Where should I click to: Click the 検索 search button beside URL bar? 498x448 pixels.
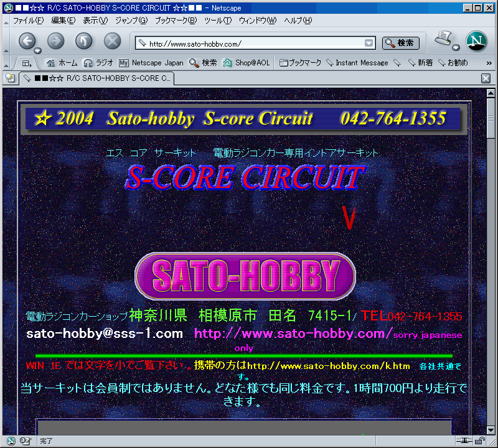pos(400,43)
